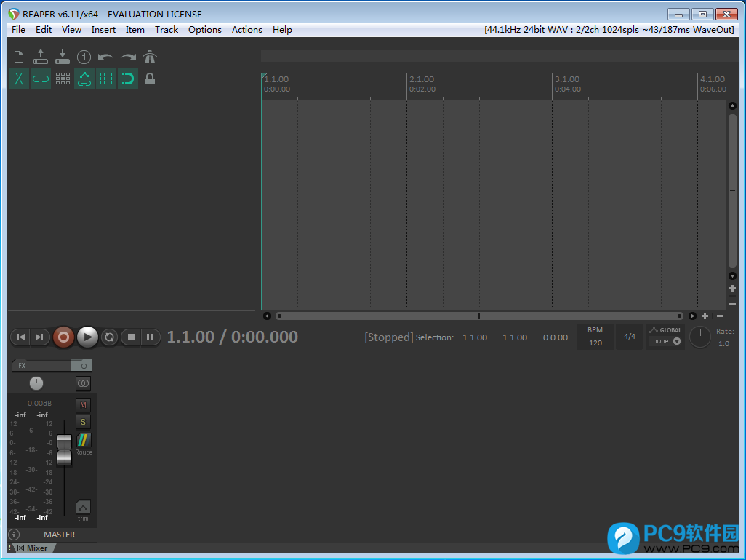The image size is (746, 560).
Task: Click horizontal zoom out minus button
Action: 720,316
